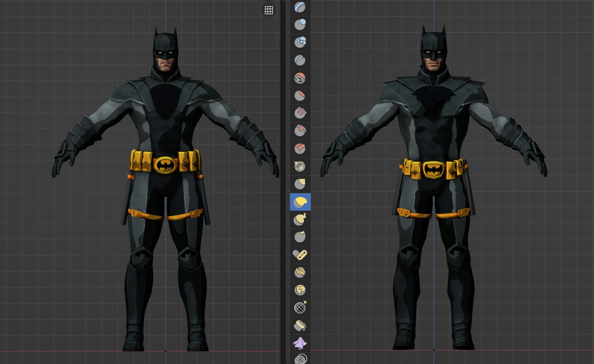Image resolution: width=594 pixels, height=364 pixels.
Task: Pick the Smooth sculpt brush
Action: click(x=300, y=78)
